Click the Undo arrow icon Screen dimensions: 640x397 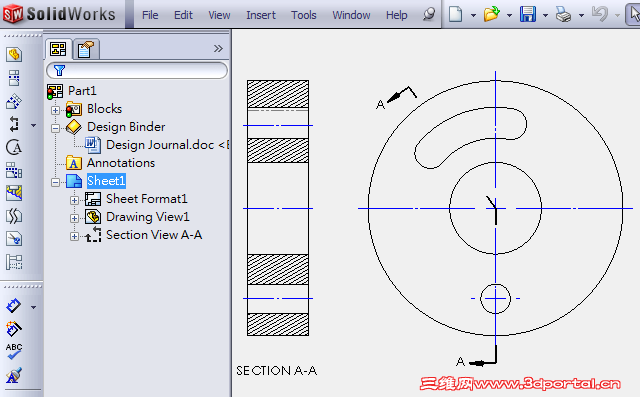click(600, 14)
